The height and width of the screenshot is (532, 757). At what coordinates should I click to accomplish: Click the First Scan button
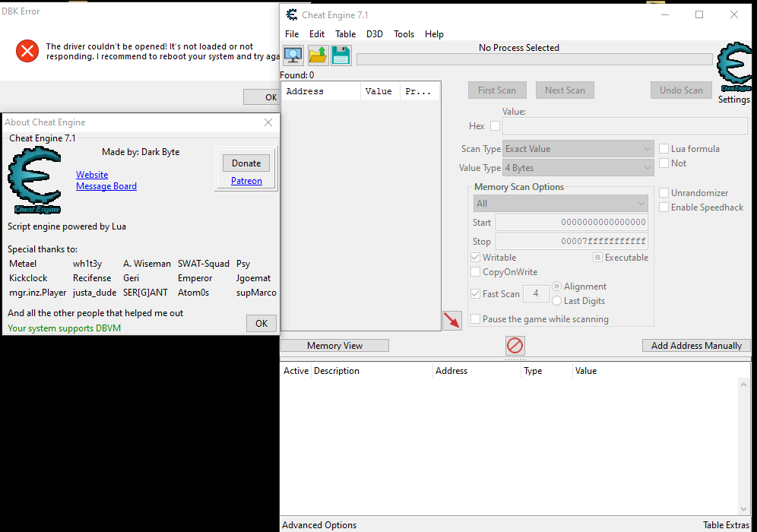point(497,90)
